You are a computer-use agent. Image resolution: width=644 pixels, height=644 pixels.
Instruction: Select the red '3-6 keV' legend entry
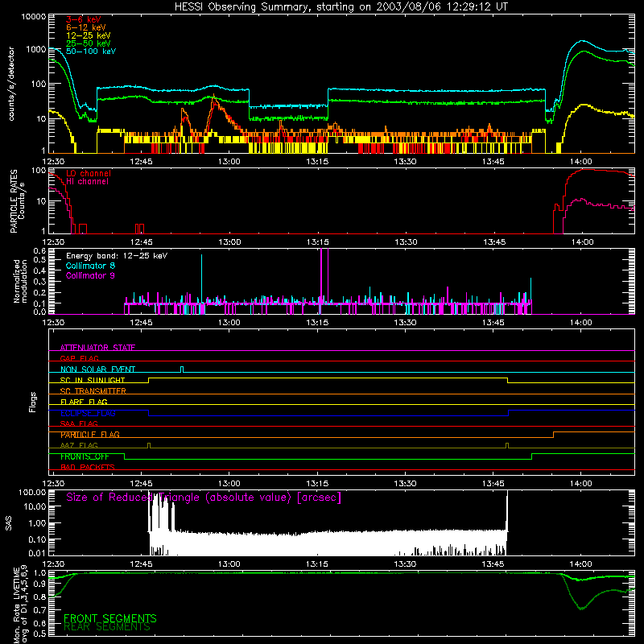click(83, 19)
